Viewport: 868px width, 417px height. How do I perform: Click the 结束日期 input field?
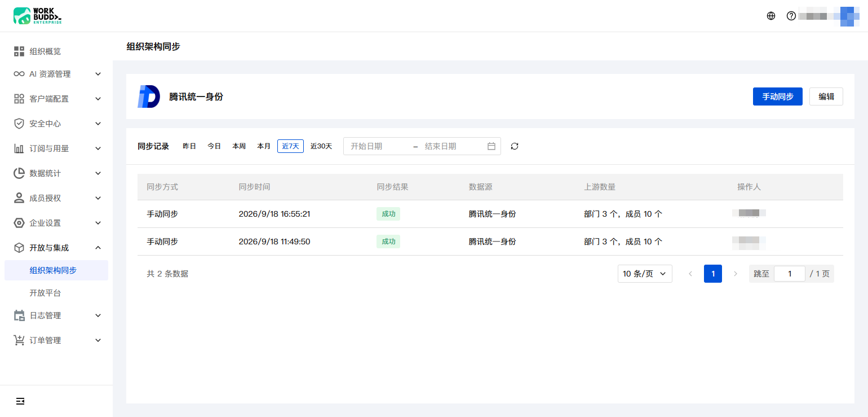pyautogui.click(x=452, y=146)
